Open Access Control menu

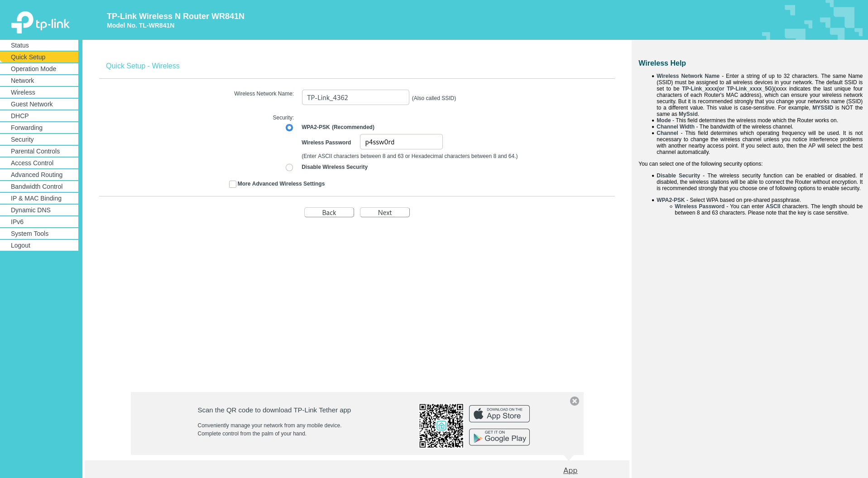coord(39,163)
